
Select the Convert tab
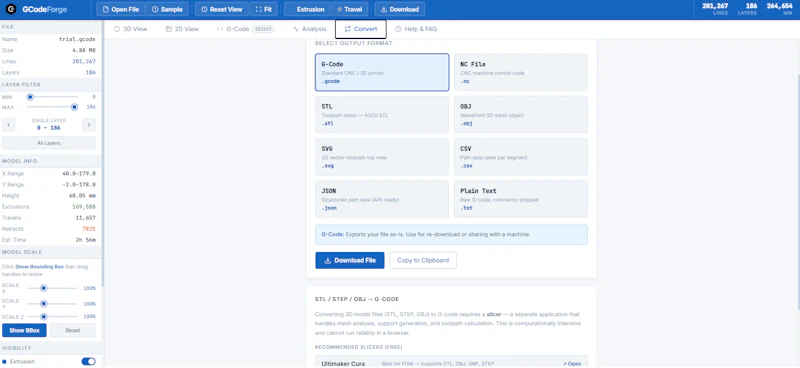coord(361,29)
